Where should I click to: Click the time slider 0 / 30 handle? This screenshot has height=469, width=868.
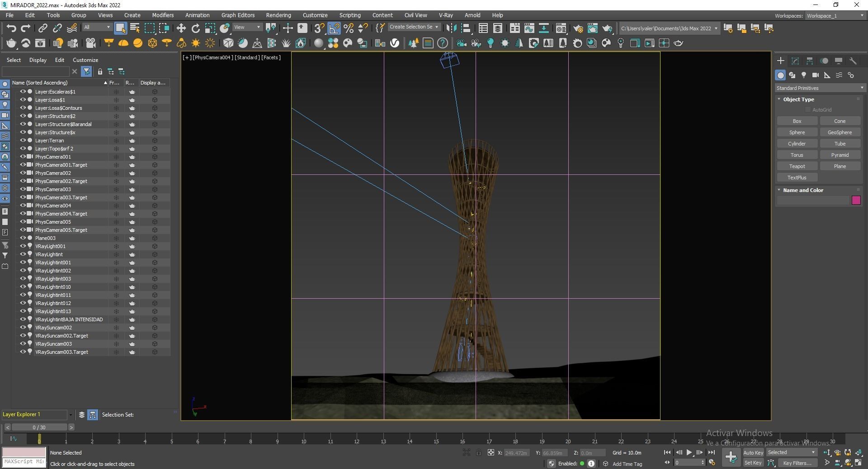coord(39,427)
